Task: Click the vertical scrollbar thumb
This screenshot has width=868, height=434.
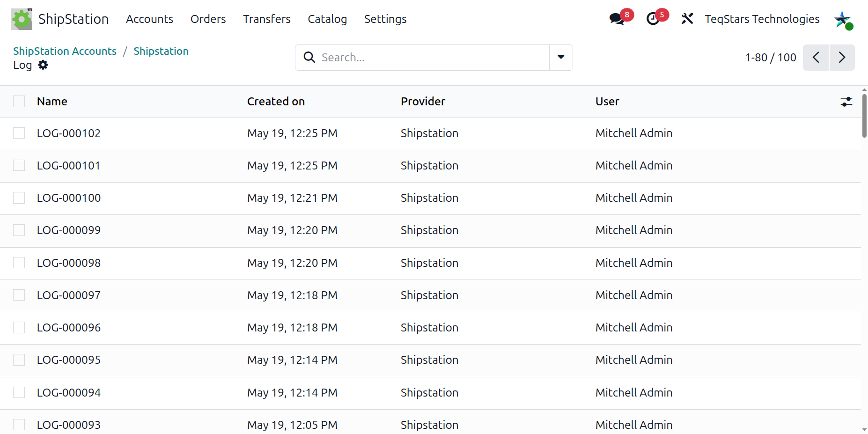Action: click(x=864, y=116)
